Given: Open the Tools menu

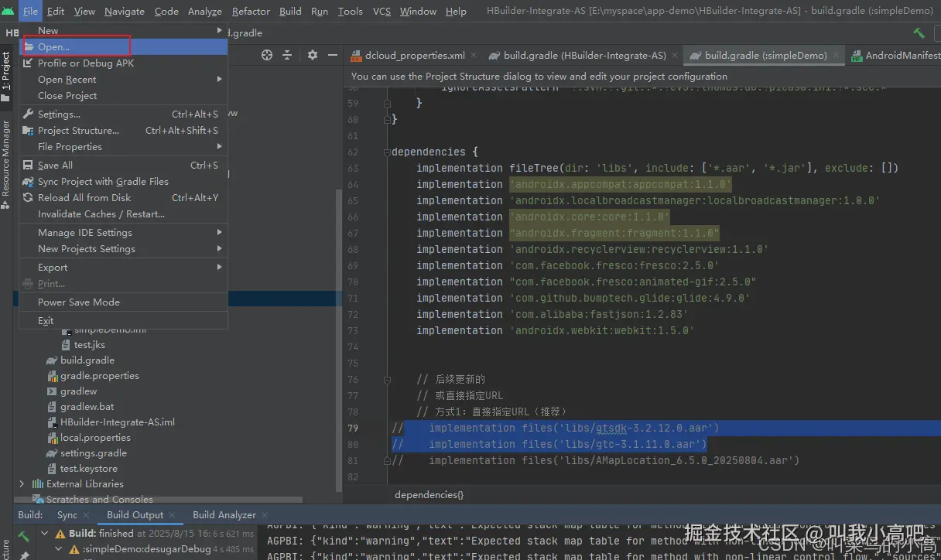Looking at the screenshot, I should click(351, 11).
